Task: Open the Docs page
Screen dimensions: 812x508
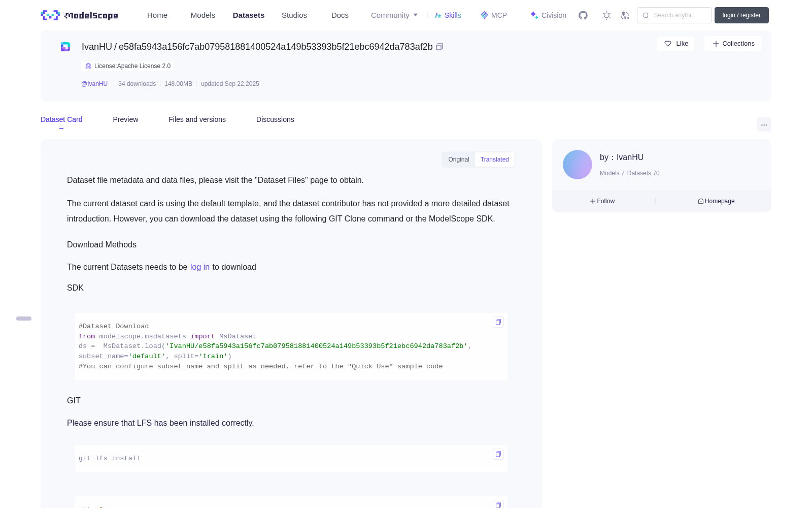Action: (340, 15)
